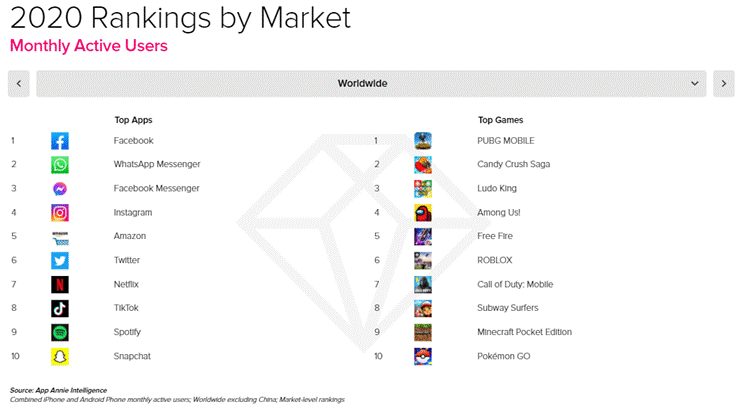The width and height of the screenshot is (756, 414).
Task: Click the WhatsApp Messenger icon
Action: click(x=60, y=164)
